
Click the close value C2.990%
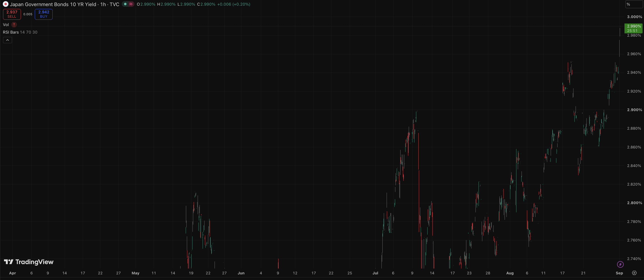coord(206,4)
